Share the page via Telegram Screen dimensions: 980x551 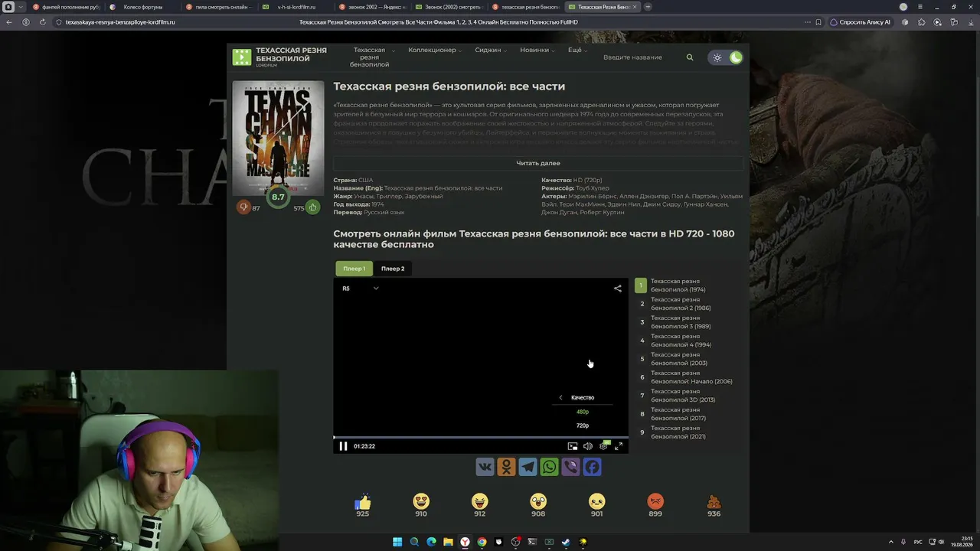[x=528, y=467]
